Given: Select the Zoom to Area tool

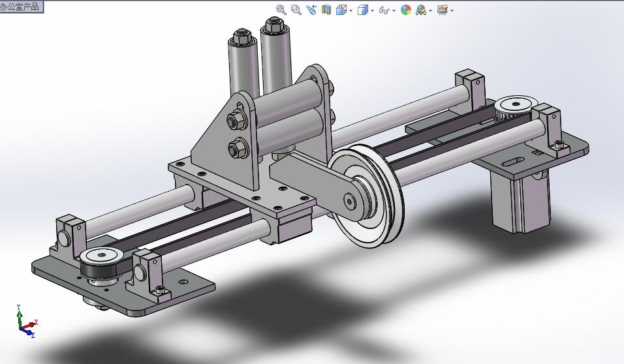Looking at the screenshot, I should coord(296,10).
